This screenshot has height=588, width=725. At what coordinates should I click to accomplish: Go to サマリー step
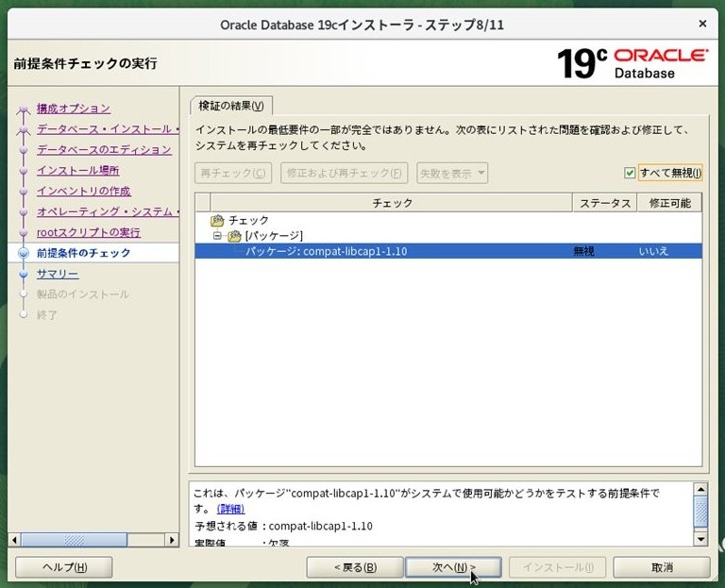point(58,274)
